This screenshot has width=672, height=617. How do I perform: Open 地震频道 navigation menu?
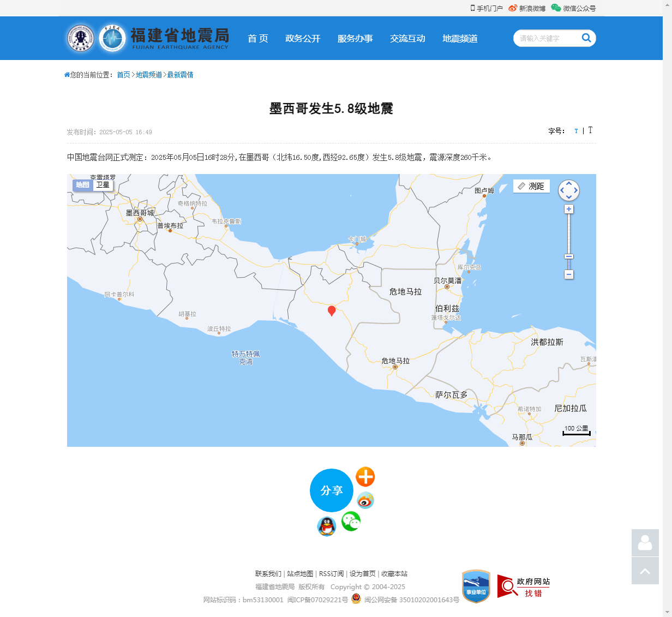tap(460, 38)
